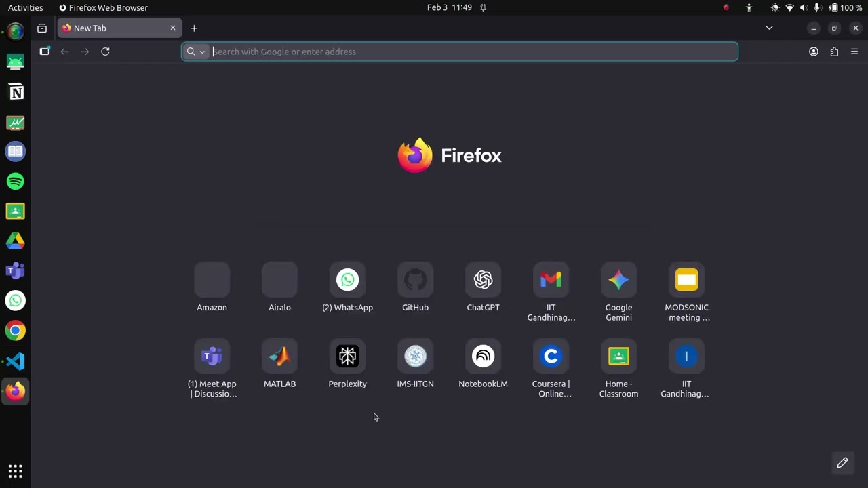The image size is (868, 488).
Task: Launch the globe browser app at dock top
Action: coord(16,31)
